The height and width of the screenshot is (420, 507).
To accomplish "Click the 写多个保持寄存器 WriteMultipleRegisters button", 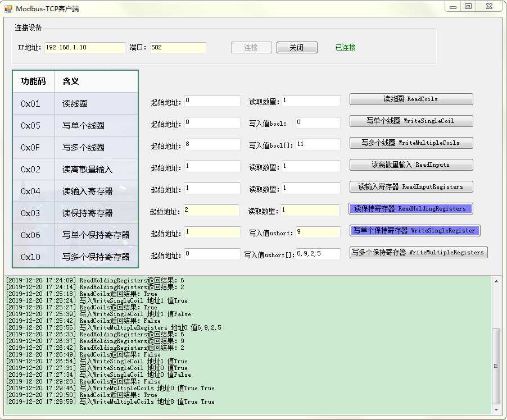I will 418,252.
